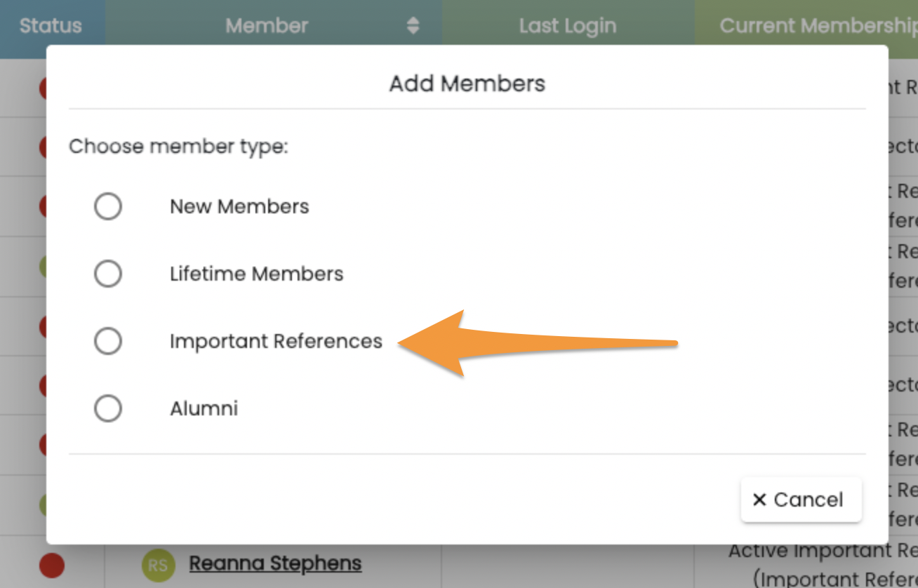Click the Lifetime Members label text
The image size is (918, 588).
[x=257, y=274]
